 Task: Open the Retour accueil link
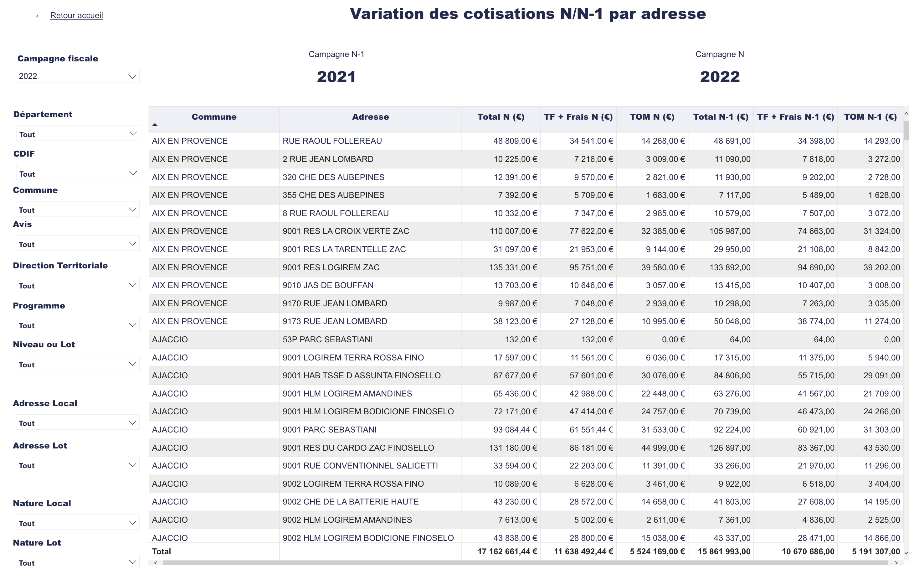(x=76, y=15)
